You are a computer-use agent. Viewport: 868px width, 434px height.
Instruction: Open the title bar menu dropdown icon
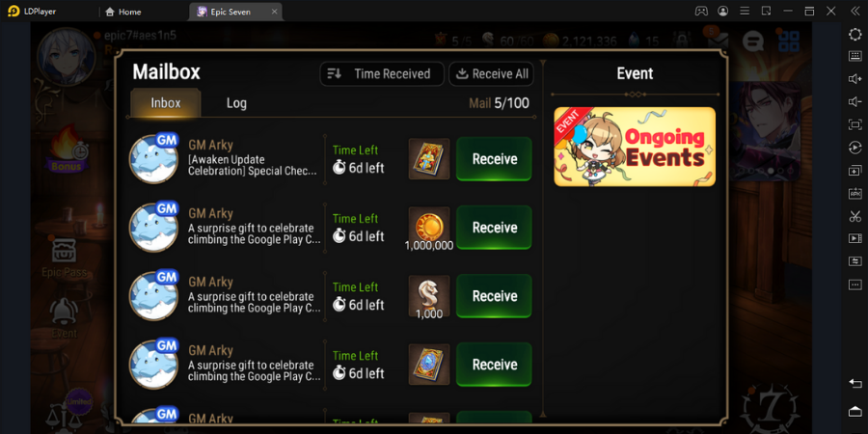pos(745,11)
